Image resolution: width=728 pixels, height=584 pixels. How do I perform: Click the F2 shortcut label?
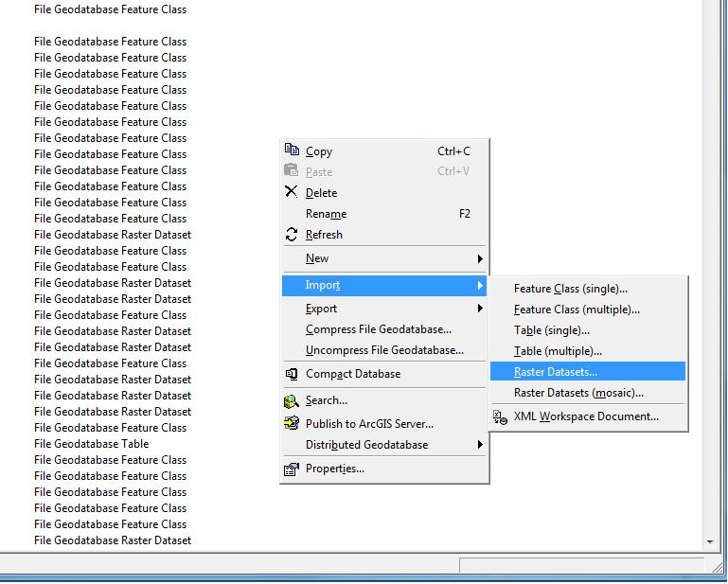click(x=465, y=214)
